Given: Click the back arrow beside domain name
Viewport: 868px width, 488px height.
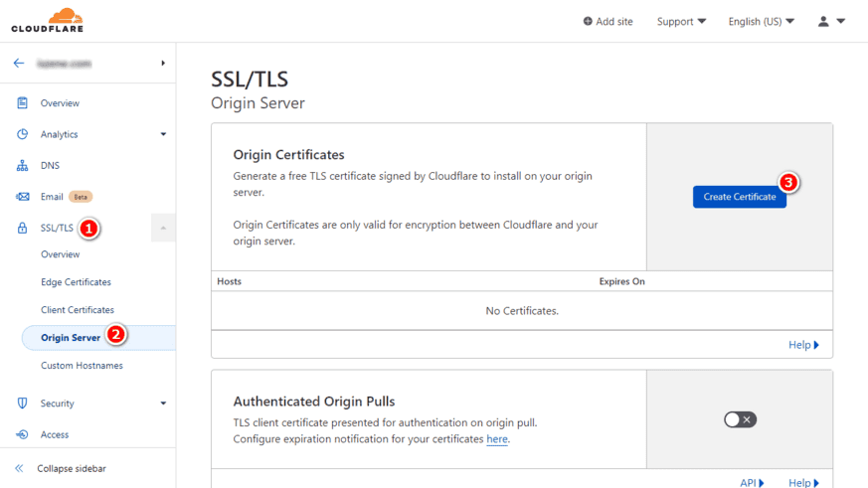Looking at the screenshot, I should [x=19, y=63].
